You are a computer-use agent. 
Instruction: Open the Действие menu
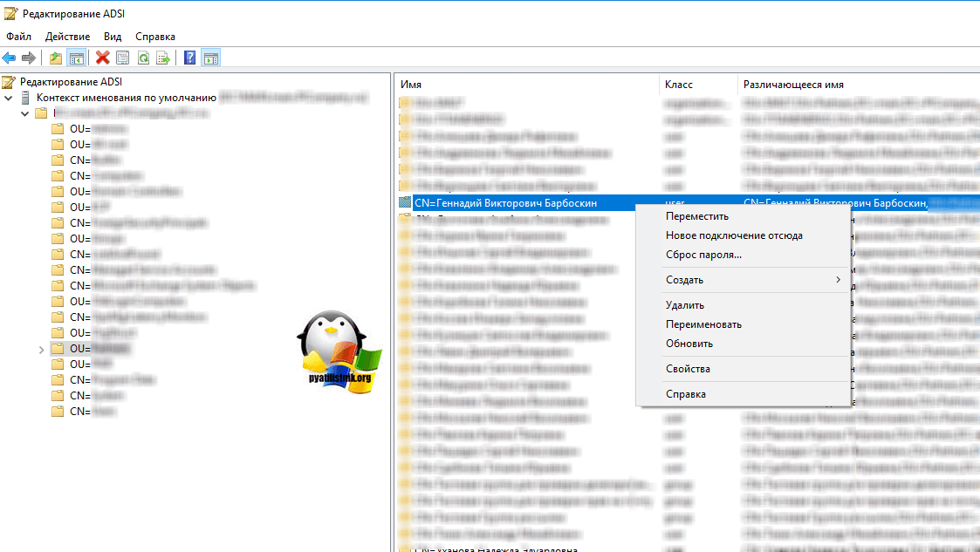coord(67,37)
